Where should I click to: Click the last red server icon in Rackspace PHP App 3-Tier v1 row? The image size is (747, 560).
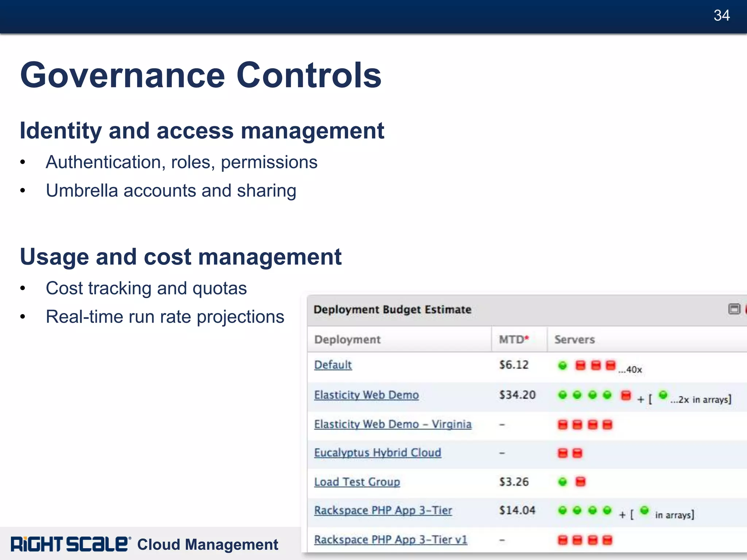click(x=607, y=540)
